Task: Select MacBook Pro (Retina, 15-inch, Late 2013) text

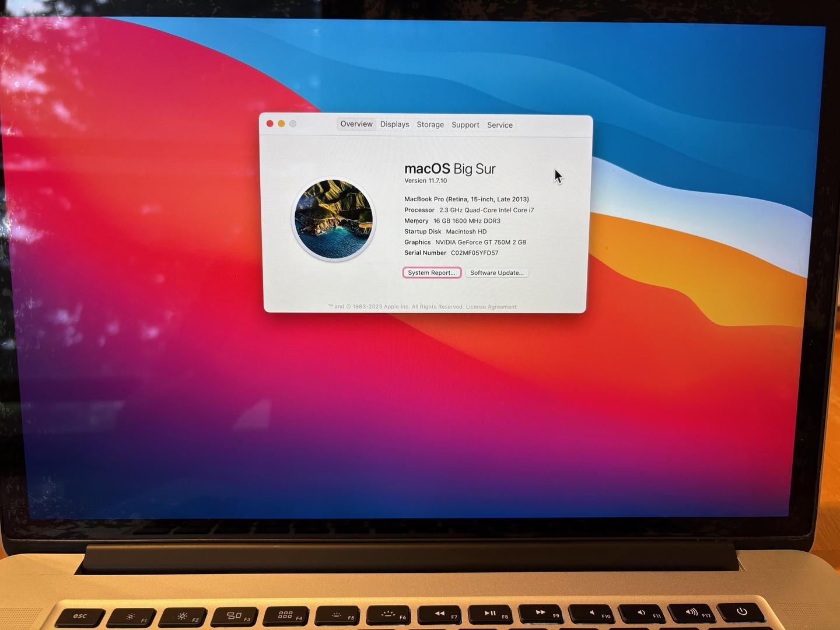Action: (467, 199)
